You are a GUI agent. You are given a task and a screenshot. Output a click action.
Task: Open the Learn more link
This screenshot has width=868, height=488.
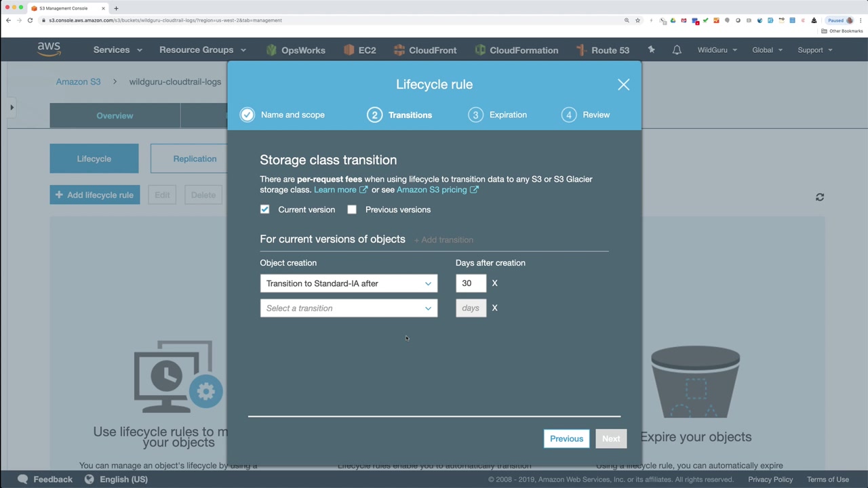340,190
